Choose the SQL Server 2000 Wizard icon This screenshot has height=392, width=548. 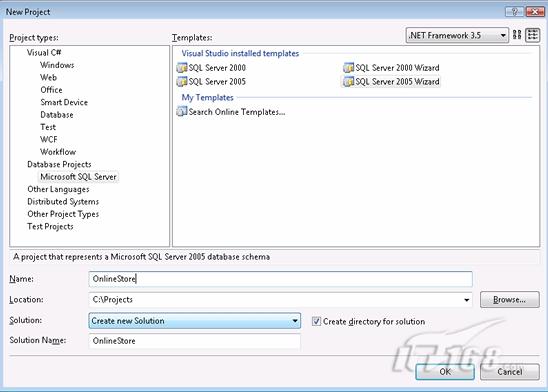pos(348,67)
